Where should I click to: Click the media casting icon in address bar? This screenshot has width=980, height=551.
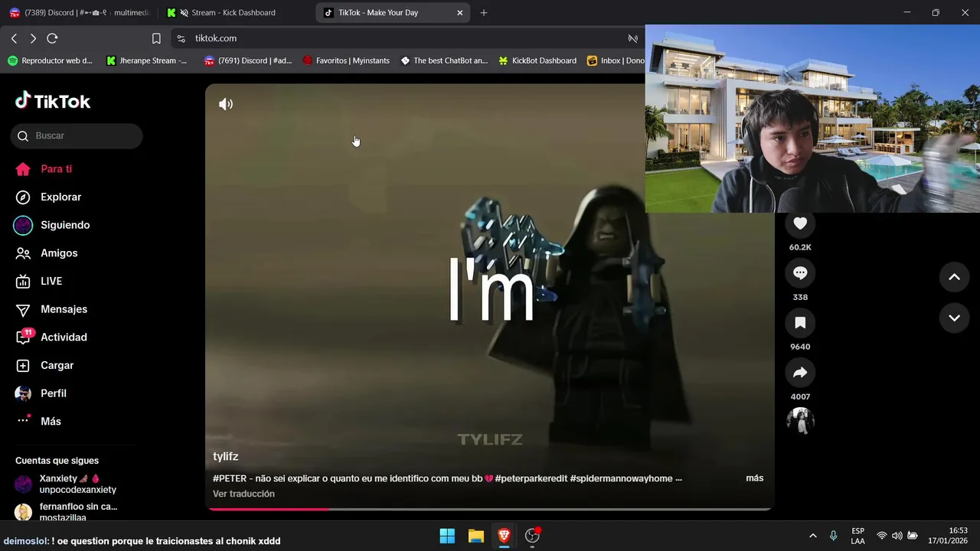coord(633,38)
